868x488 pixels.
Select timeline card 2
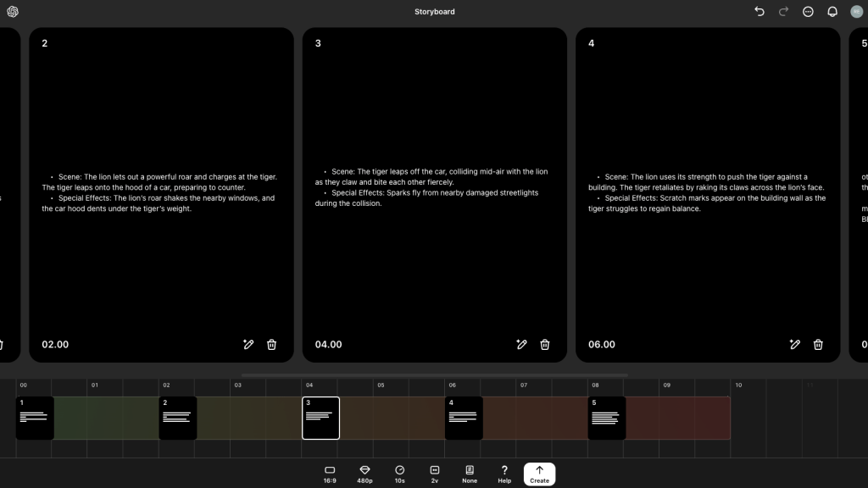coord(178,419)
